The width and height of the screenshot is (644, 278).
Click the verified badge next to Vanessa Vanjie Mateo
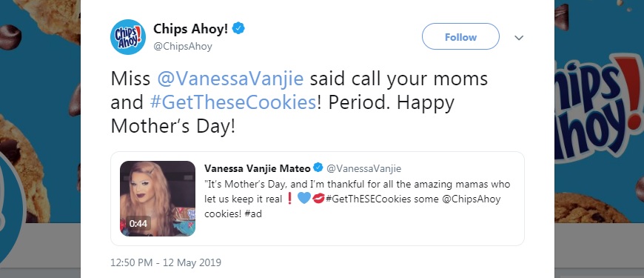(x=318, y=168)
